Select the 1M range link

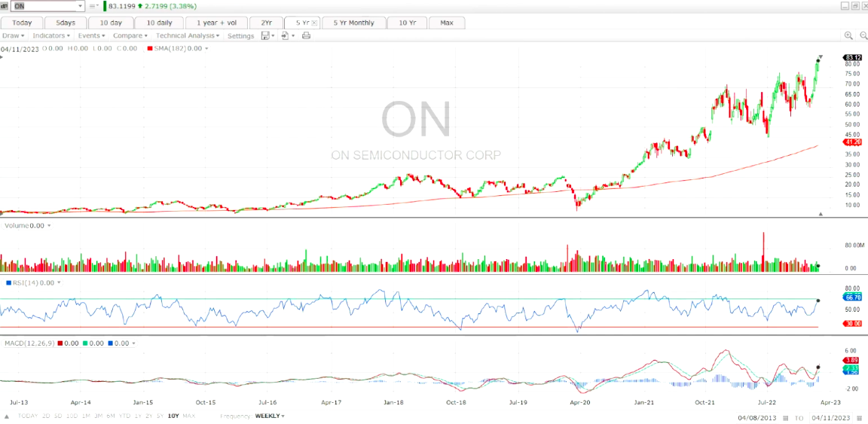[x=86, y=416]
